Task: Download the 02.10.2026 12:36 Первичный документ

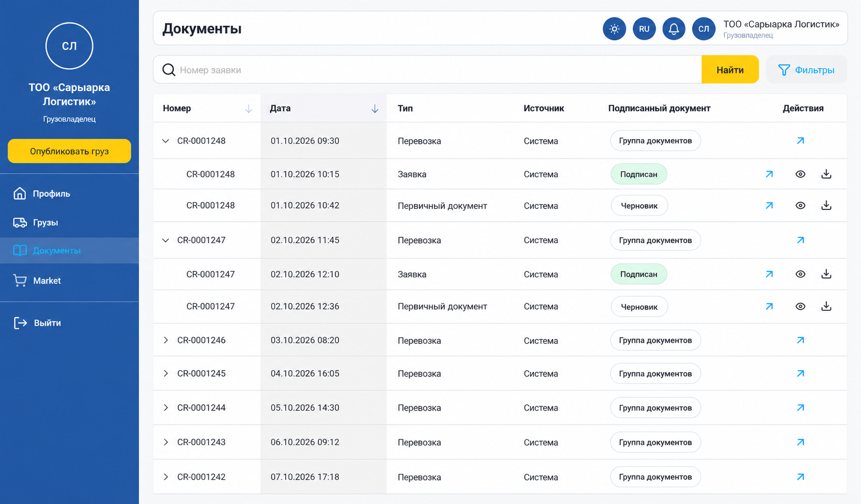Action: (826, 306)
